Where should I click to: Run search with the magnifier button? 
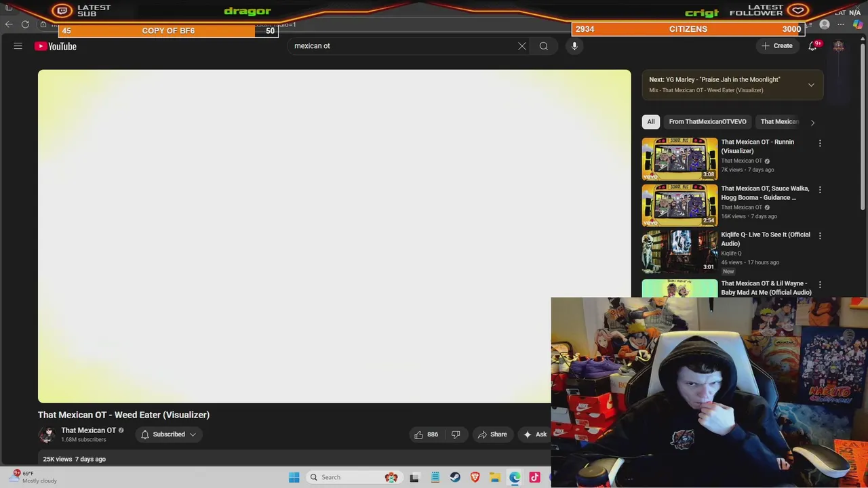point(544,46)
